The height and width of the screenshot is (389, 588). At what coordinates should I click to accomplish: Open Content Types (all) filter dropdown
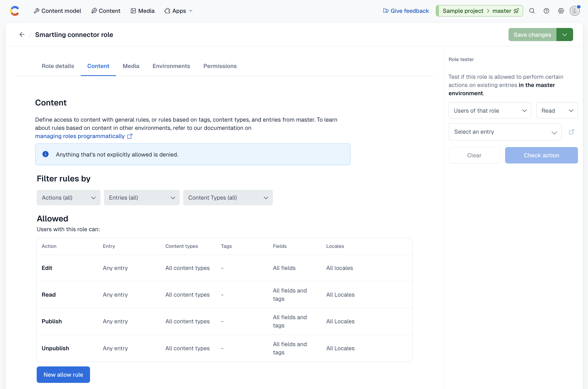click(x=228, y=198)
